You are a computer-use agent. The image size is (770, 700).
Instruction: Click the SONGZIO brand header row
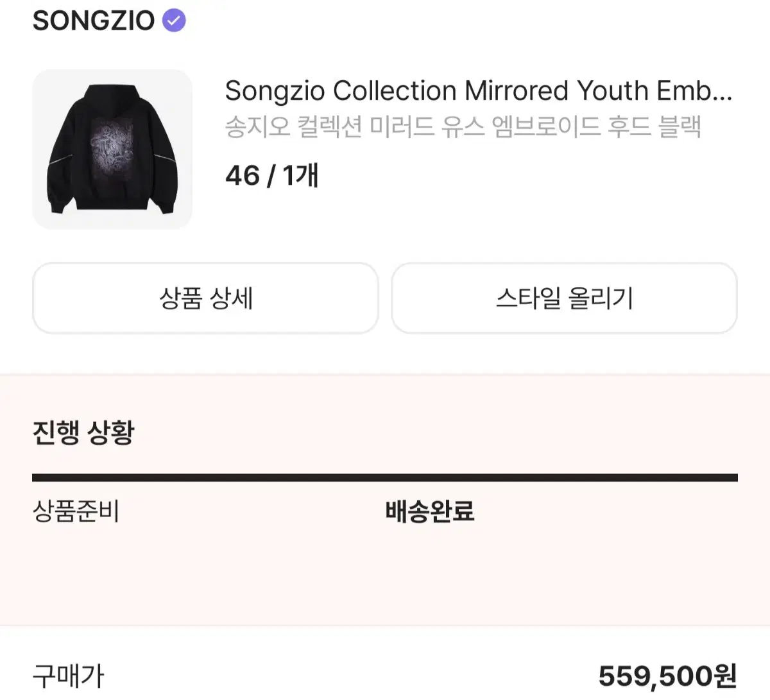click(109, 20)
